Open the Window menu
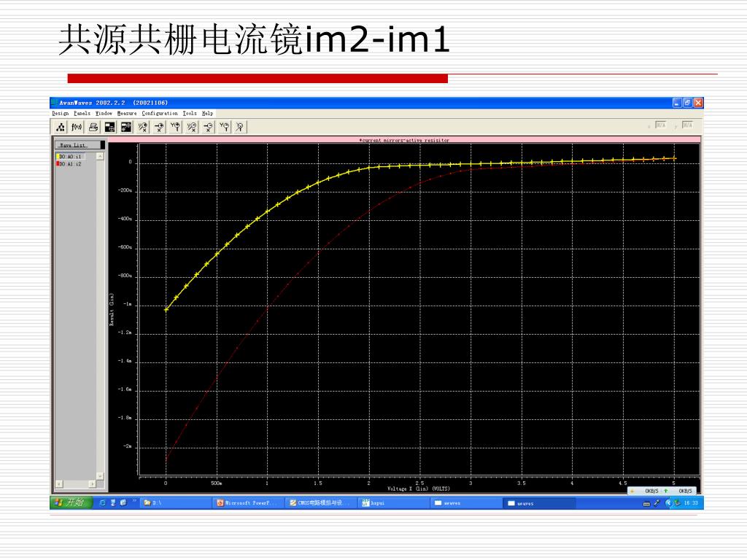The image size is (747, 560). pos(104,113)
